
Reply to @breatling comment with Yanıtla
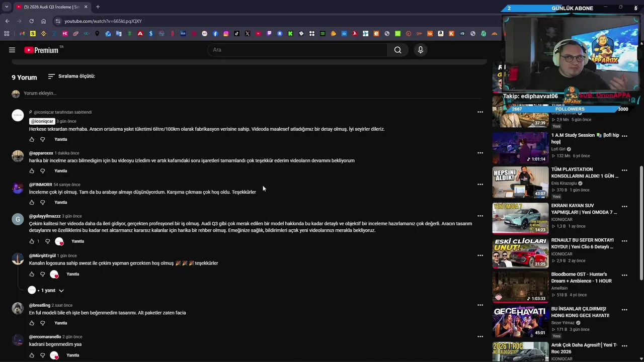pos(60,323)
